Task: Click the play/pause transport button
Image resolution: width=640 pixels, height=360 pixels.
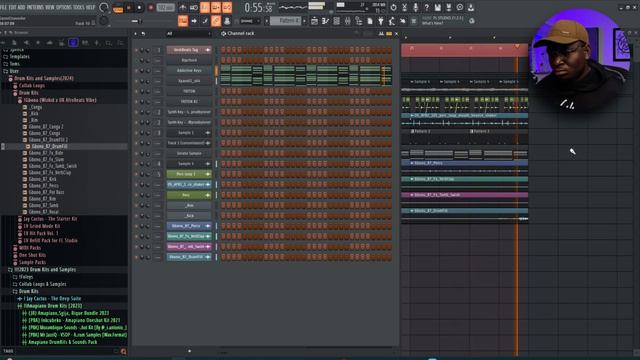Action: [129, 7]
